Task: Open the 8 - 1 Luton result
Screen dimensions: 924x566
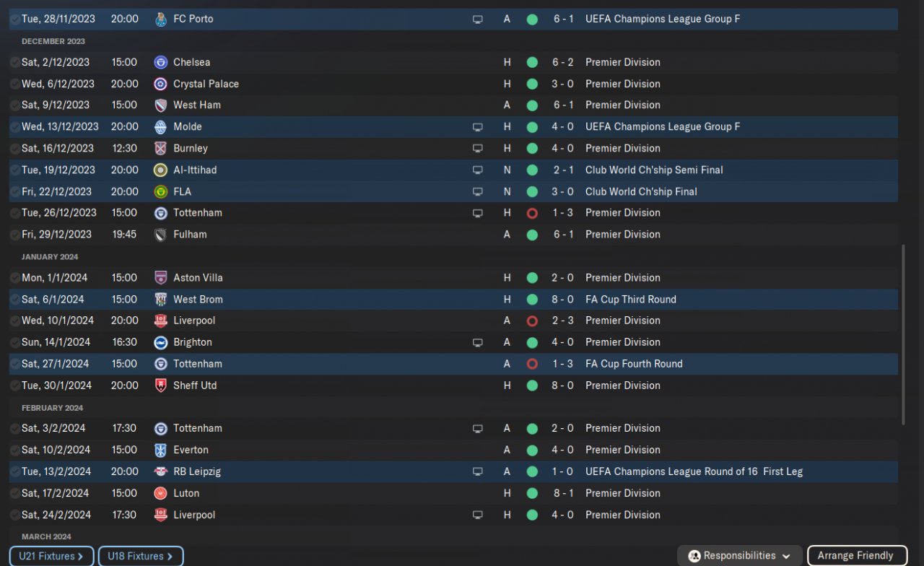Action: (x=563, y=493)
